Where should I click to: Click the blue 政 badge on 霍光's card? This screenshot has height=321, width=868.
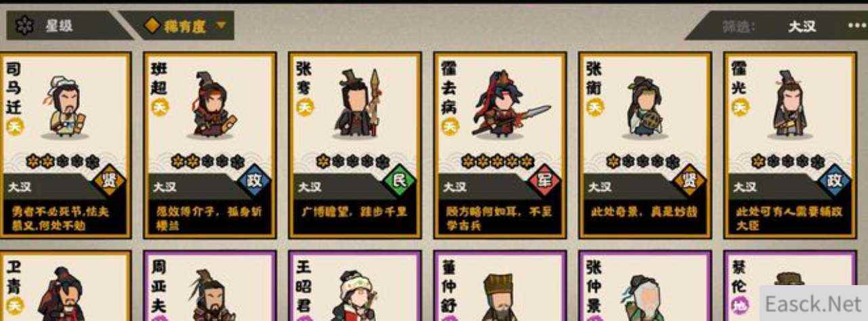[x=834, y=181]
